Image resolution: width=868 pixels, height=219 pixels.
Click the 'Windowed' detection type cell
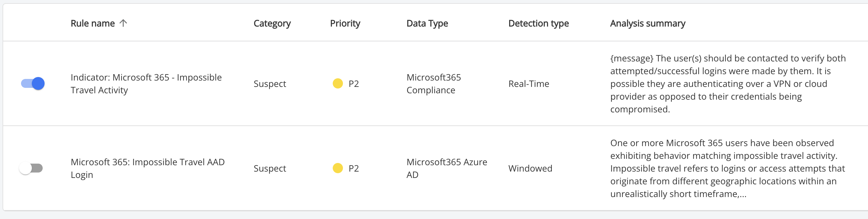[530, 168]
